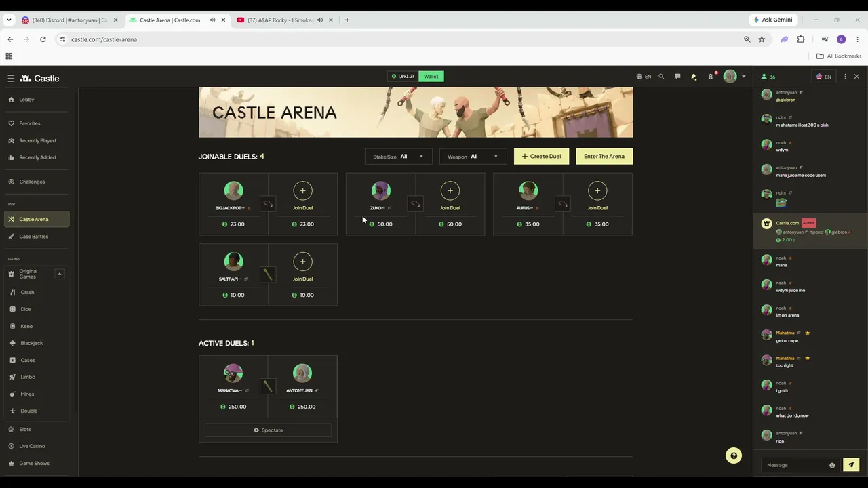Open the chat bubble icon in header
The width and height of the screenshot is (868, 488).
pyautogui.click(x=677, y=77)
